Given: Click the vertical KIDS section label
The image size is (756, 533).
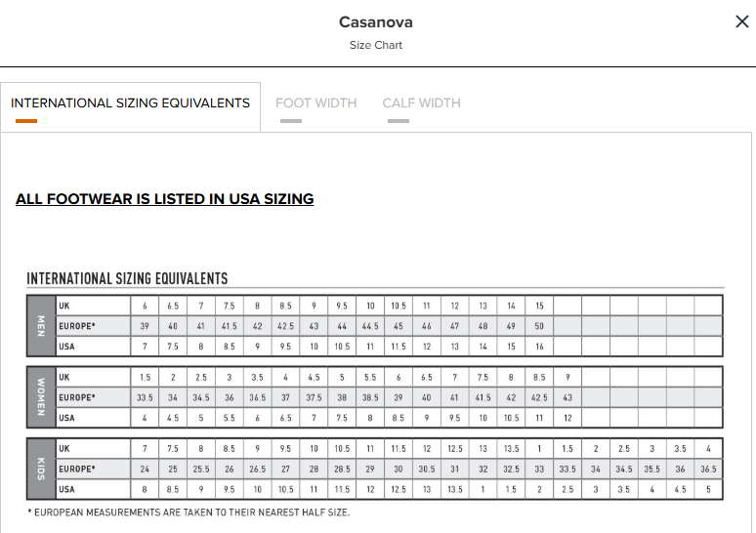Looking at the screenshot, I should [x=41, y=469].
